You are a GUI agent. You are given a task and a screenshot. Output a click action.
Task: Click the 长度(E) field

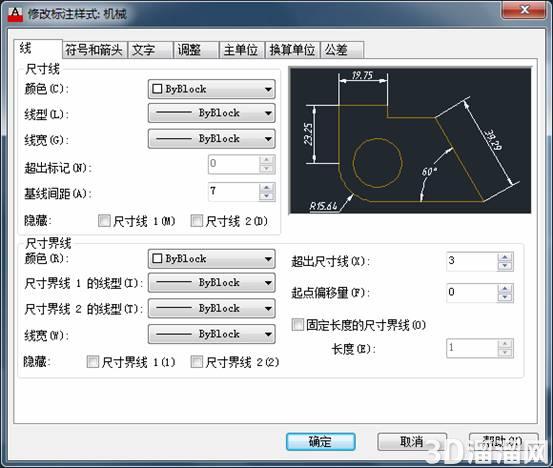[x=472, y=348]
